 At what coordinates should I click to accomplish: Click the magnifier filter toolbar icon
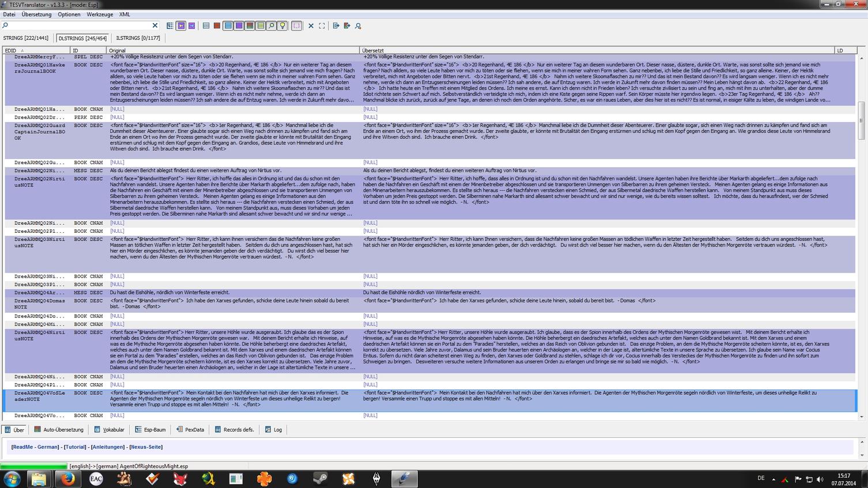pos(271,26)
